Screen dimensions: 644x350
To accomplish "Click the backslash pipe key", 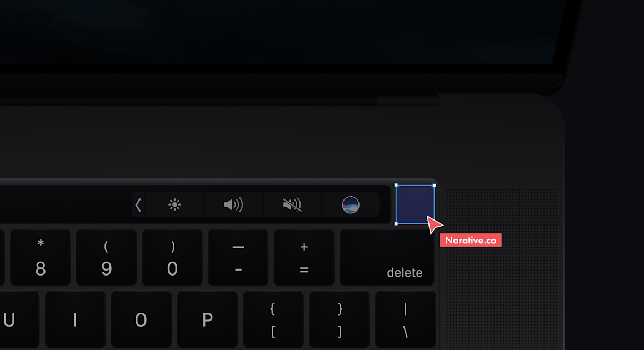I will (406, 319).
